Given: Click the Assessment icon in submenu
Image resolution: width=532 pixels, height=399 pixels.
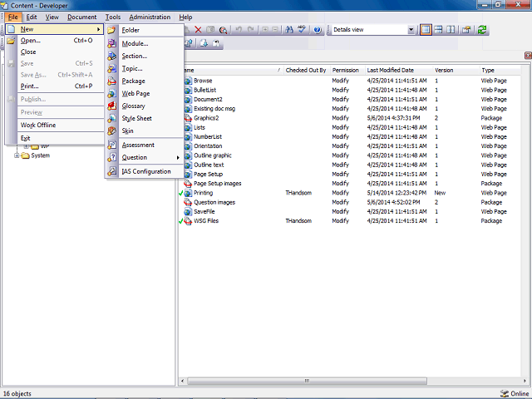Looking at the screenshot, I should coord(111,145).
